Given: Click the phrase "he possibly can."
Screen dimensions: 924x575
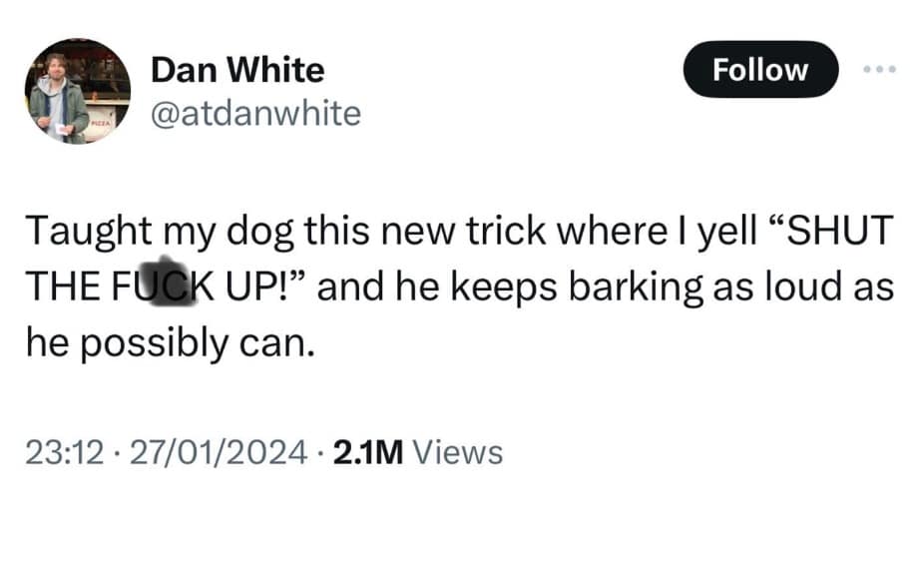Looking at the screenshot, I should tap(171, 342).
